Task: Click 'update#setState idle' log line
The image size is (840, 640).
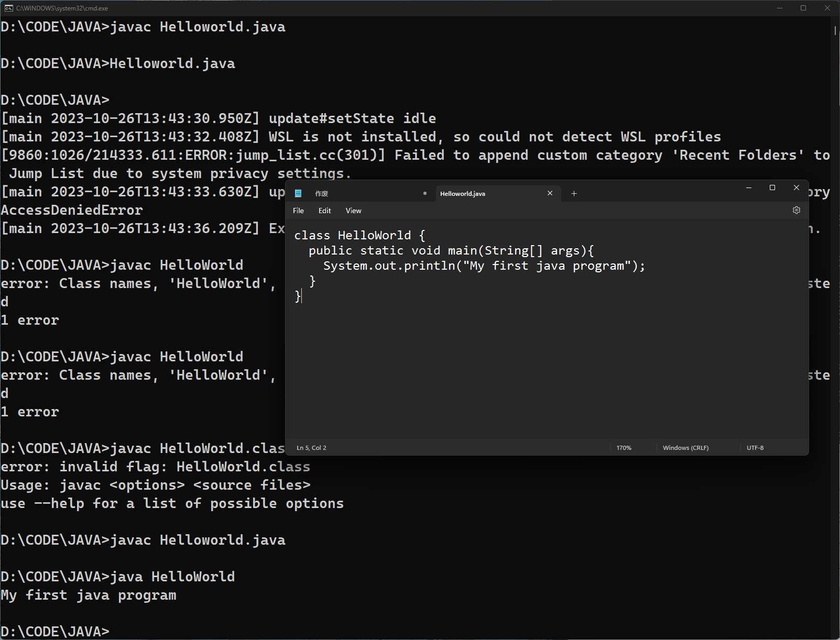Action: click(219, 118)
